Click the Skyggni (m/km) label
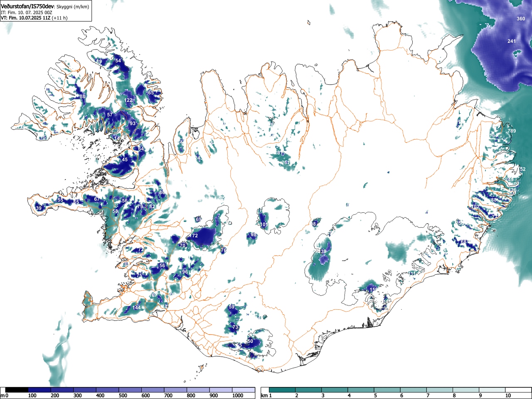Viewport: 532px width, 399px height. point(72,7)
